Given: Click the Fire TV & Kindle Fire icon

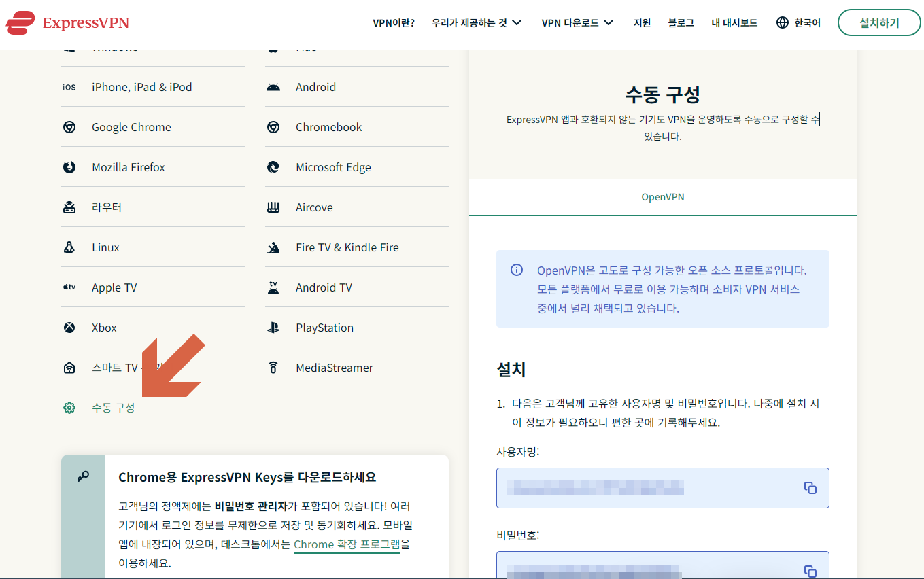Looking at the screenshot, I should pos(273,247).
